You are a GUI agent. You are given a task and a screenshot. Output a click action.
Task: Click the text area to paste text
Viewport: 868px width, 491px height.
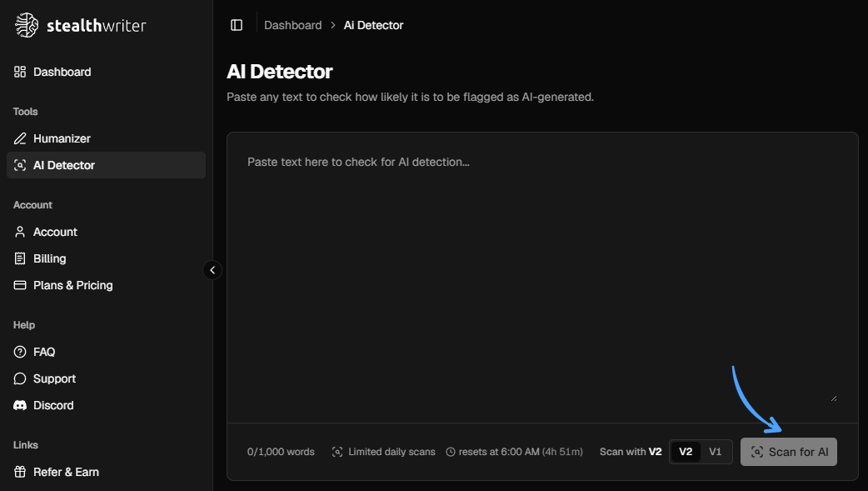click(542, 277)
